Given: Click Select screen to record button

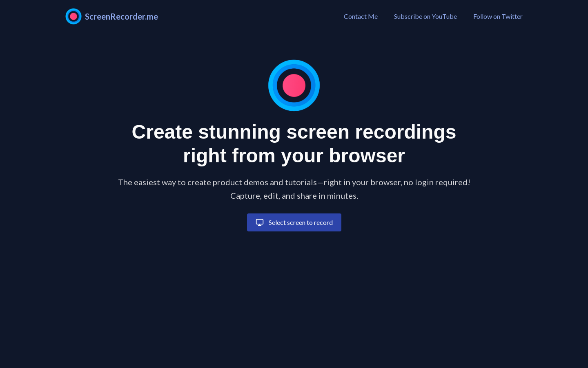Looking at the screenshot, I should (x=294, y=222).
